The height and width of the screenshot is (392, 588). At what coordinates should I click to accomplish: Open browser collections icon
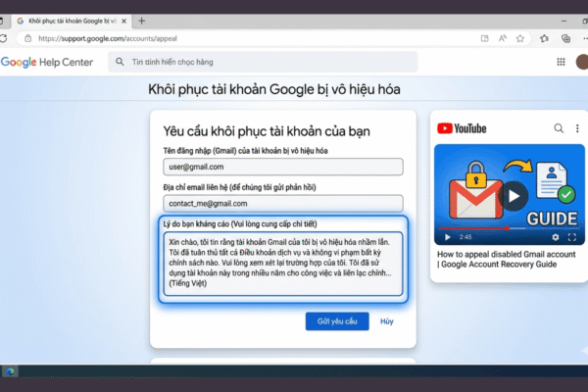[x=565, y=38]
